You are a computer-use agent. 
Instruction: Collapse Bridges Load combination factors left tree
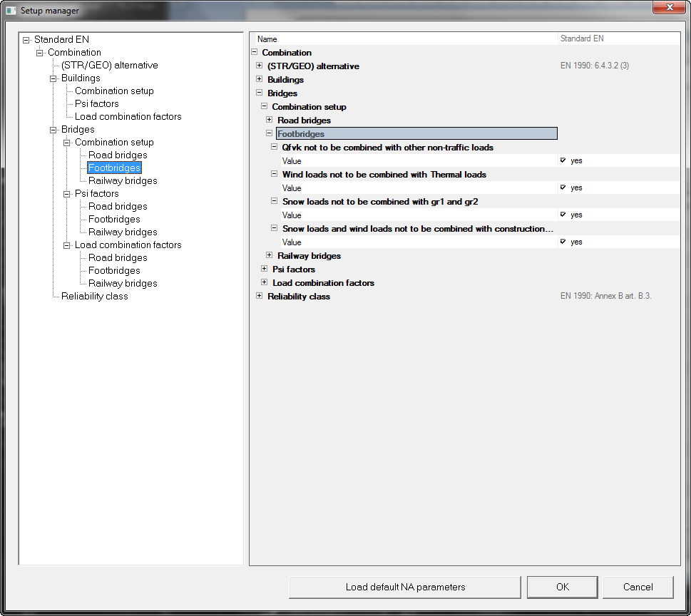[67, 245]
